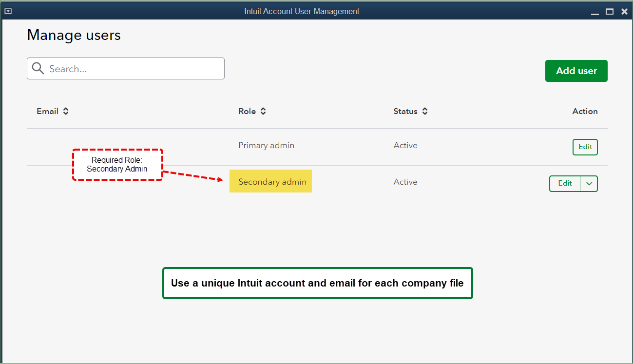The width and height of the screenshot is (633, 364).
Task: Select the Primary admin role text
Action: (266, 145)
